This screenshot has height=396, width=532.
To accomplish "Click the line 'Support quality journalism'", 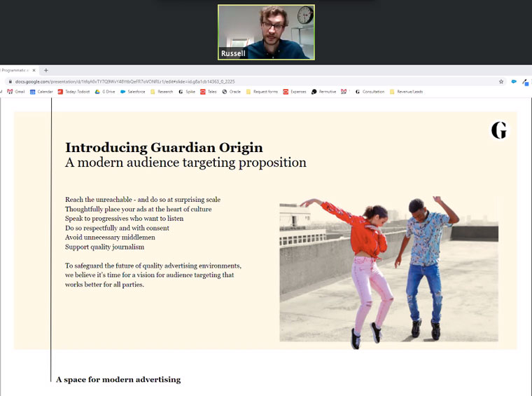I will pos(104,247).
